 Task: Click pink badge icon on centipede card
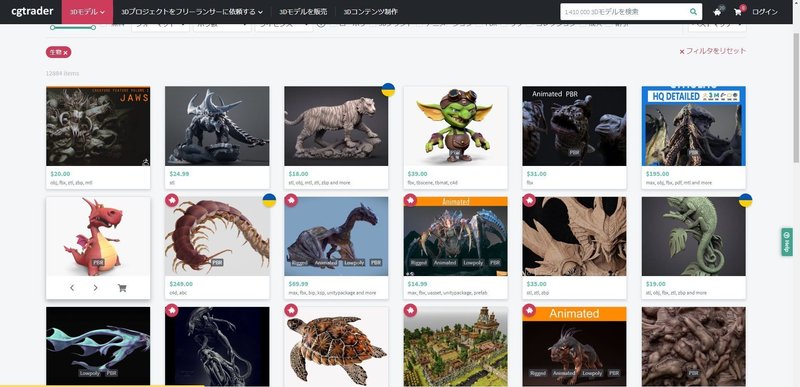point(172,200)
